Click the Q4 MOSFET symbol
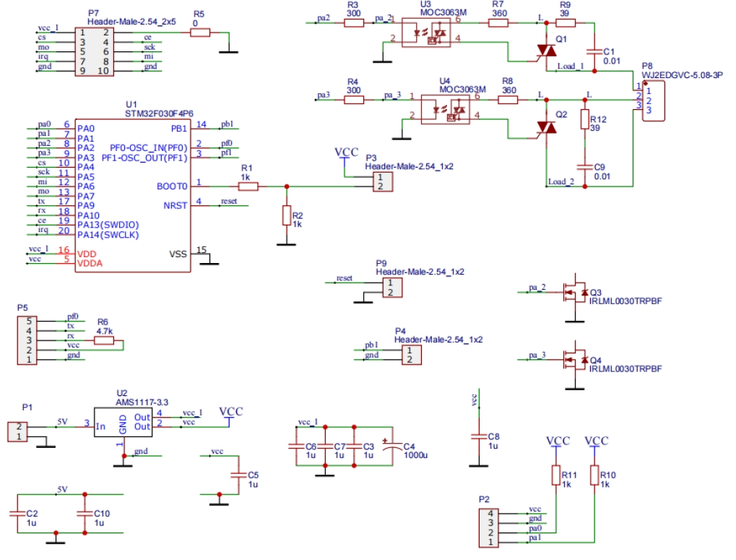This screenshot has height=560, width=736. [575, 360]
